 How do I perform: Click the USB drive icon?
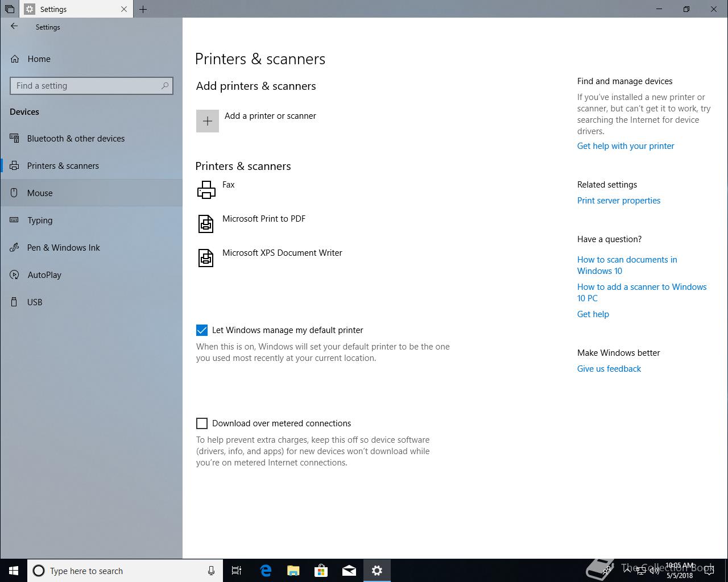(14, 302)
